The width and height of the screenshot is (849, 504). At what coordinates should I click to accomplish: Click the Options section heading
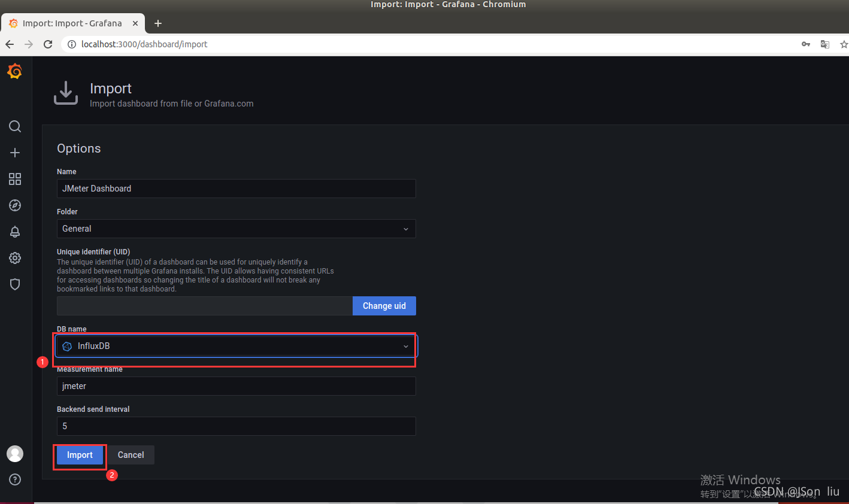pyautogui.click(x=79, y=148)
